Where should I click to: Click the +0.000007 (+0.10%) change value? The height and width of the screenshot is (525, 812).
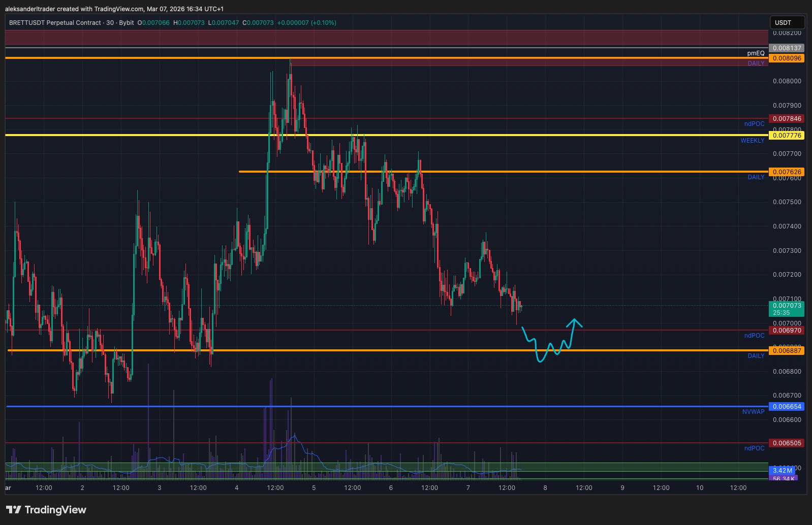(x=307, y=23)
